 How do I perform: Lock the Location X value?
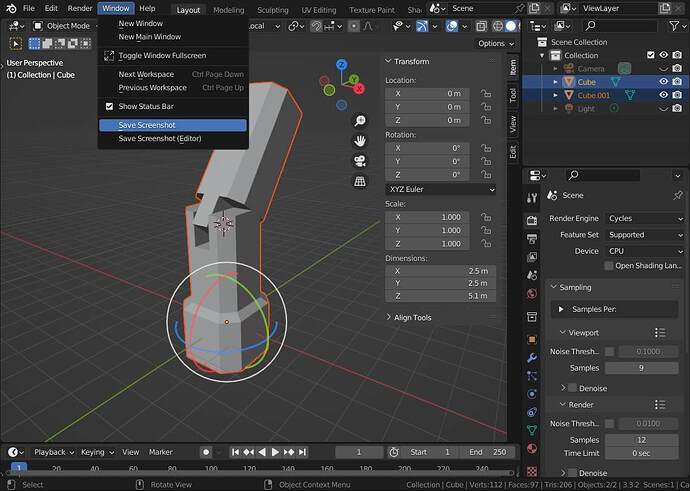(486, 94)
